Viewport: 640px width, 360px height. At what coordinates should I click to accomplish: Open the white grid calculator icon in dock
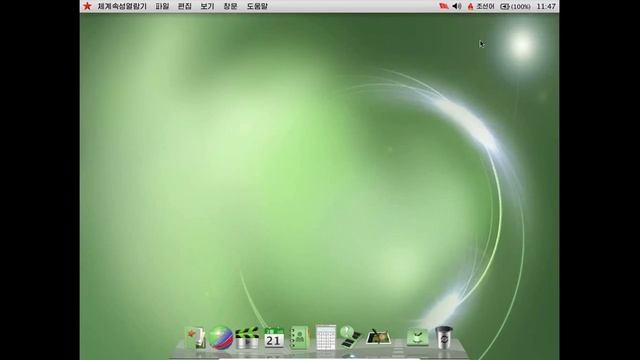pyautogui.click(x=326, y=337)
